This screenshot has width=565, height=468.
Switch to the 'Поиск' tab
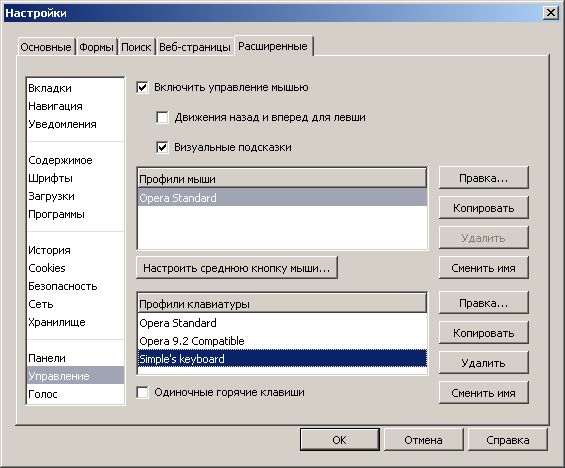pyautogui.click(x=136, y=47)
